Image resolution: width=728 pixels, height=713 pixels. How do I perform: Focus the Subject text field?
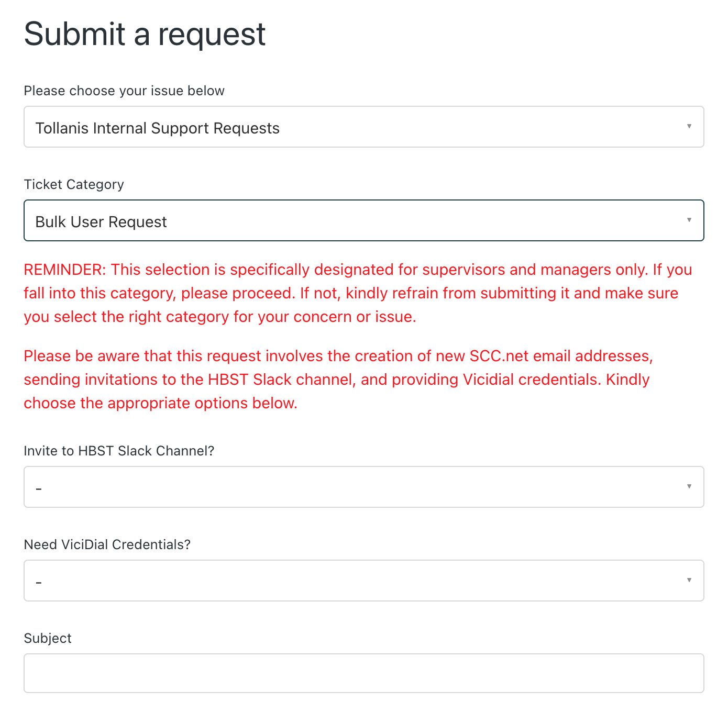tap(363, 673)
